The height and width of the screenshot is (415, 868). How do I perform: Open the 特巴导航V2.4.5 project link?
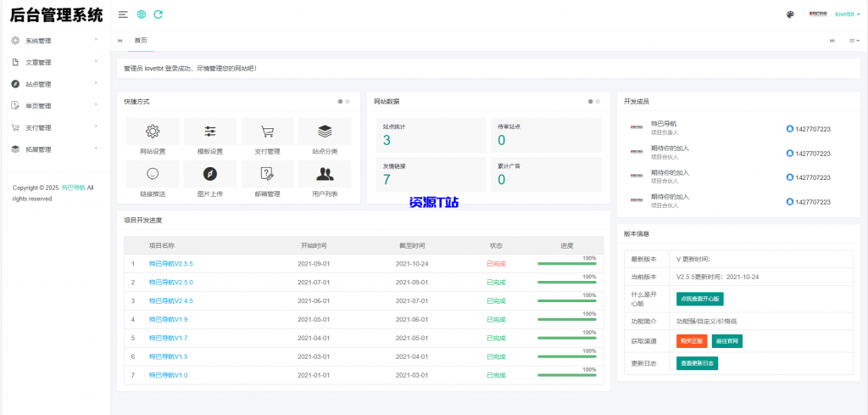pos(171,301)
